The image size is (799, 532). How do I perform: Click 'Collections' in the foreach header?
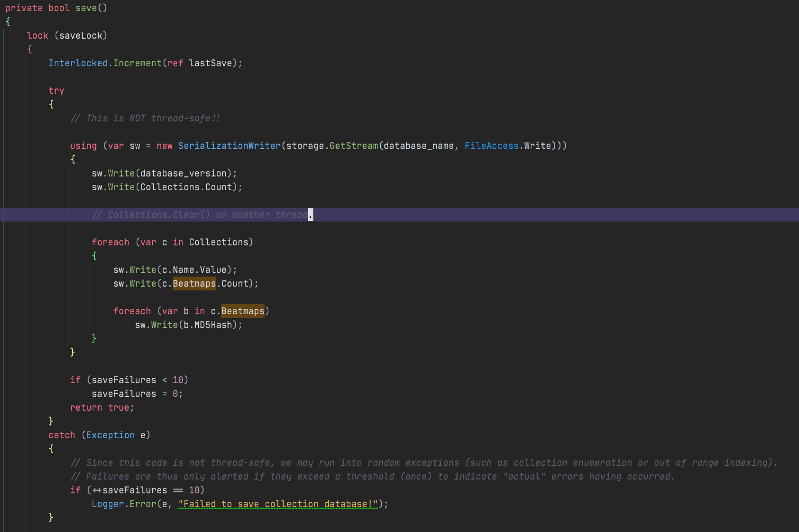218,242
